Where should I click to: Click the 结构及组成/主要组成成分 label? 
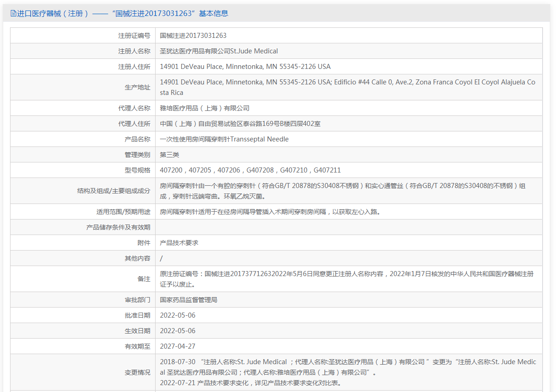tap(114, 191)
